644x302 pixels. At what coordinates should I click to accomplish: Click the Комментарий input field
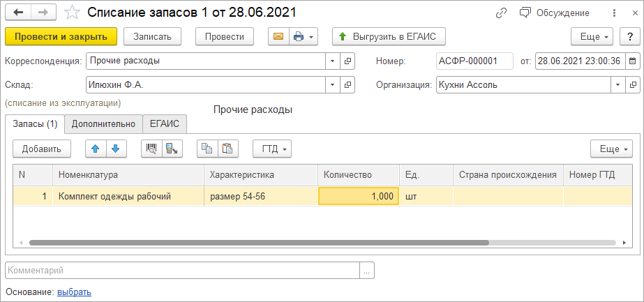point(182,271)
